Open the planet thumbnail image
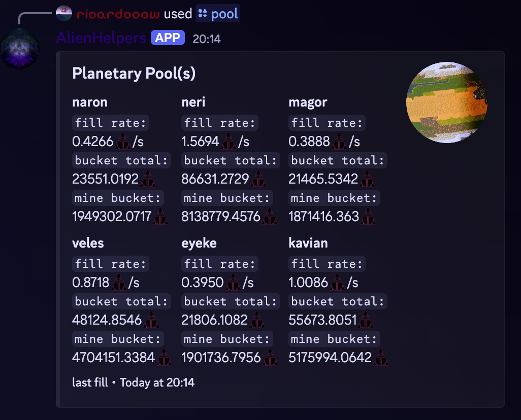The height and width of the screenshot is (420, 521). coord(446,102)
